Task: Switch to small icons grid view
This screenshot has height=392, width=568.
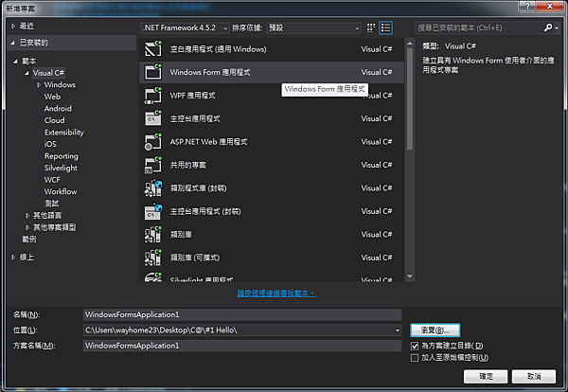Action: pyautogui.click(x=371, y=27)
